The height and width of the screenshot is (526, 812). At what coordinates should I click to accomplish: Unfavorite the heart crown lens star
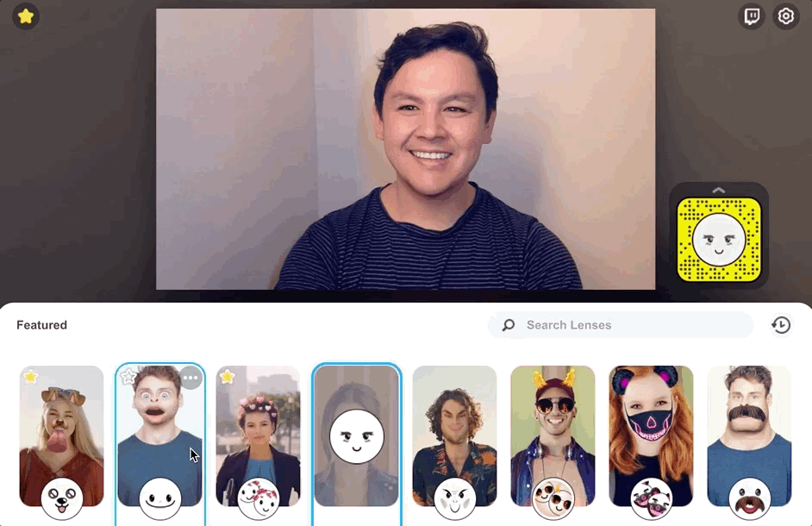227,377
